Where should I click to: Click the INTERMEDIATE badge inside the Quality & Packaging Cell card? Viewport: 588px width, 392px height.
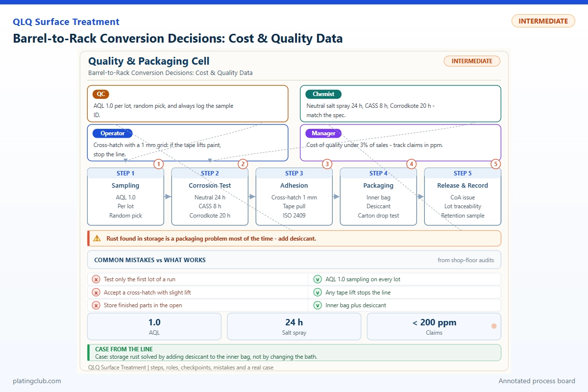[x=472, y=61]
